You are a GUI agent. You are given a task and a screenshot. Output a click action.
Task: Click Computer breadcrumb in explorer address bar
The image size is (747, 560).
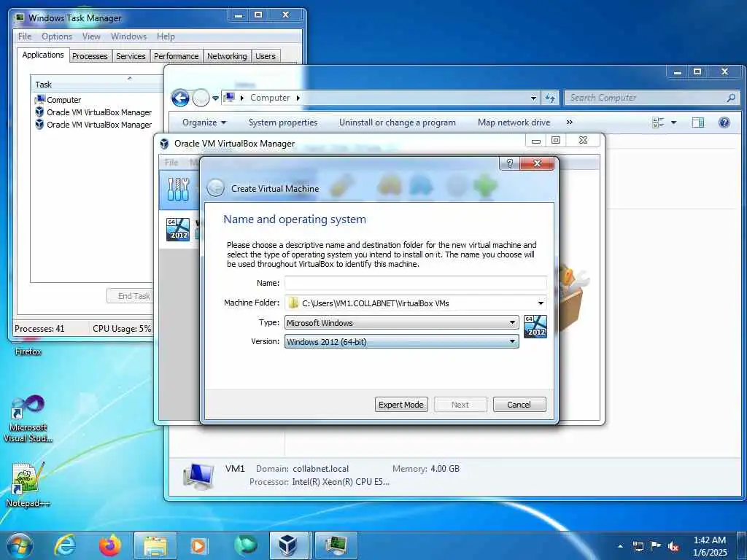[x=270, y=98]
